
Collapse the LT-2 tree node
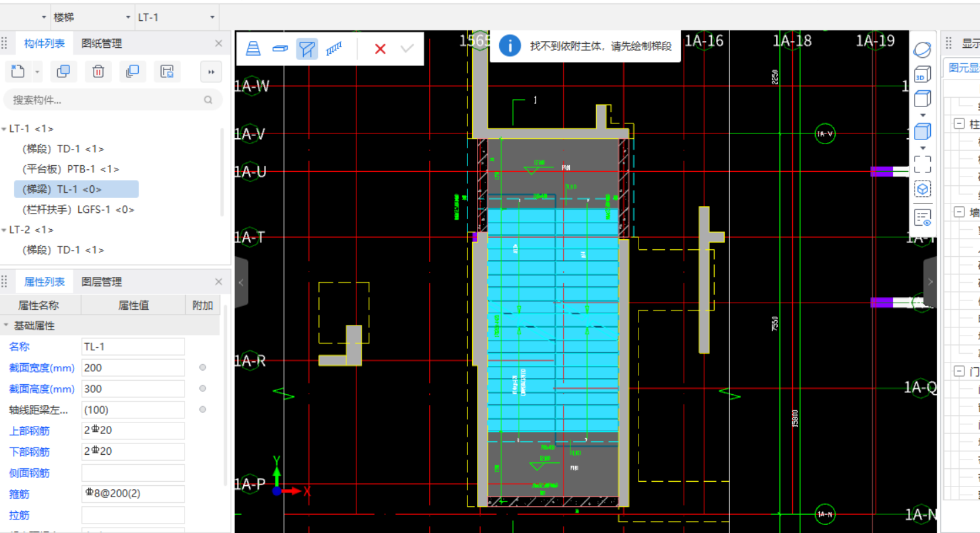pos(4,230)
